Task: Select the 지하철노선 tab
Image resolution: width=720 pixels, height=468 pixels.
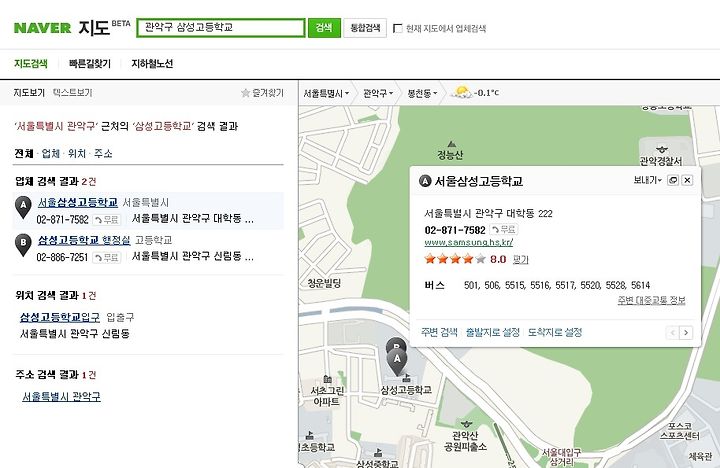Action: pyautogui.click(x=152, y=63)
